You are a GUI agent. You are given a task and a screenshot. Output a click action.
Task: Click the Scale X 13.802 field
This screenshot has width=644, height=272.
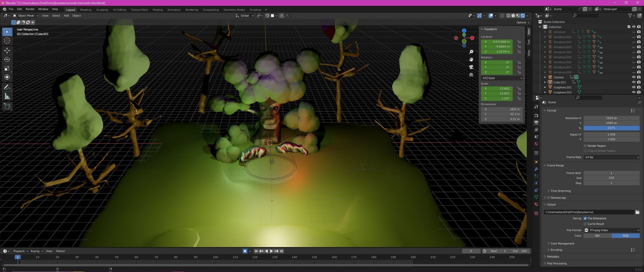click(497, 89)
